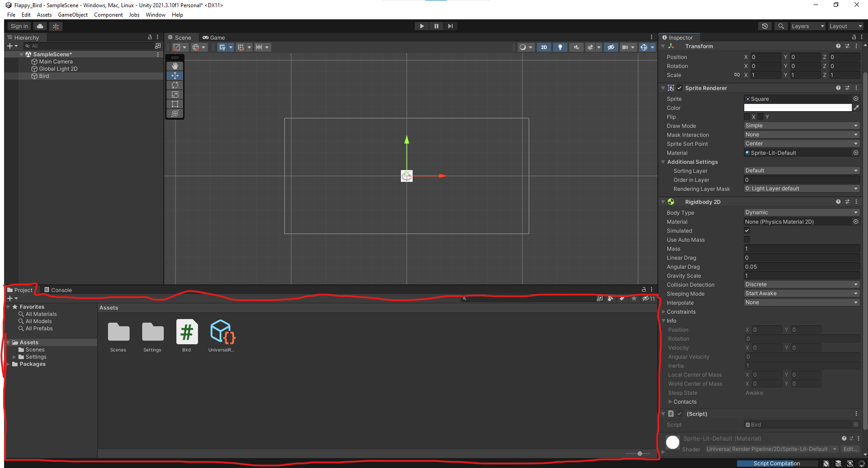Image resolution: width=868 pixels, height=468 pixels.
Task: Uncheck the Simulated checkbox
Action: click(x=747, y=230)
